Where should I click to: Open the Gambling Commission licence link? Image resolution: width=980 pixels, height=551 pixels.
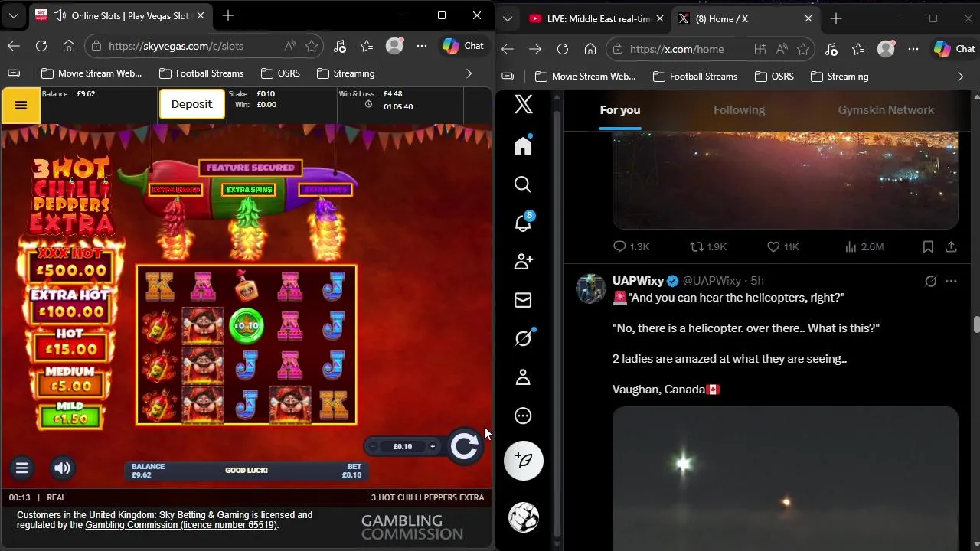(181, 525)
